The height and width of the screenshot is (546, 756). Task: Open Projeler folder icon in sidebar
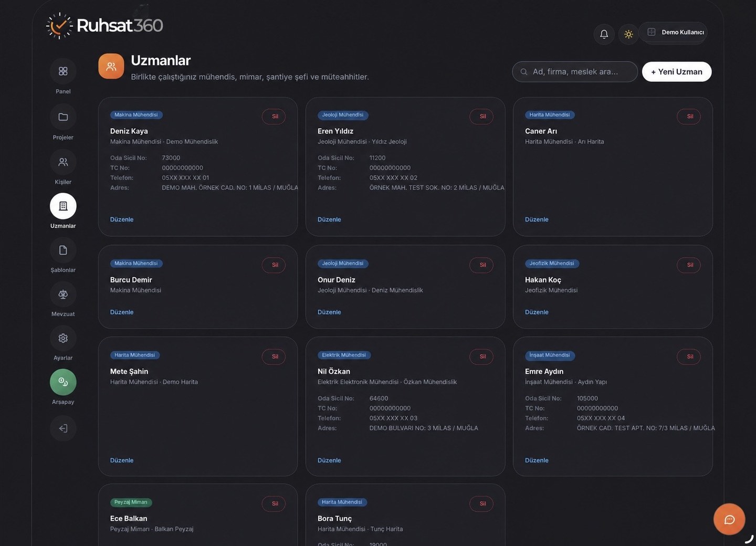(x=63, y=117)
